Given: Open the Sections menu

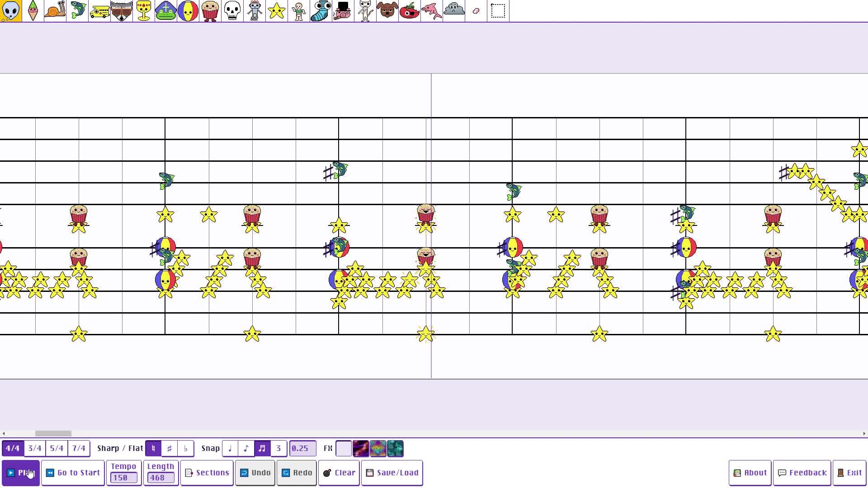Looking at the screenshot, I should pyautogui.click(x=207, y=473).
